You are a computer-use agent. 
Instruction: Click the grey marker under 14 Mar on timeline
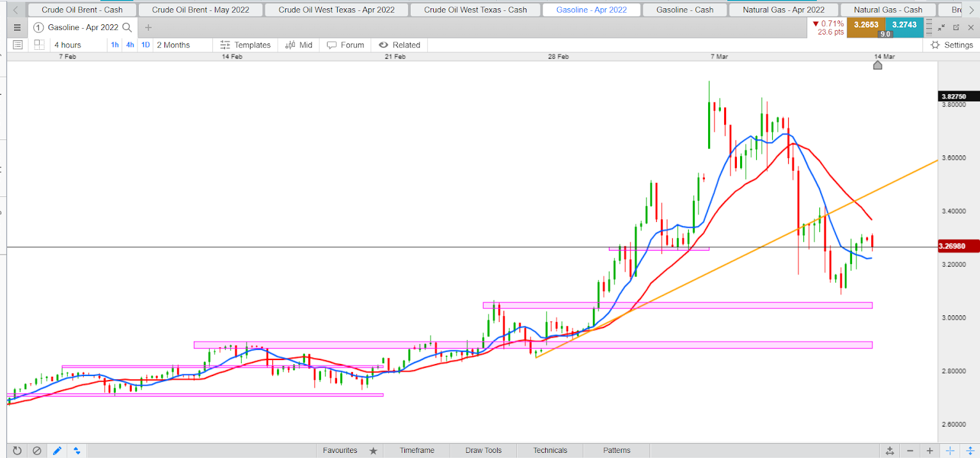[878, 65]
